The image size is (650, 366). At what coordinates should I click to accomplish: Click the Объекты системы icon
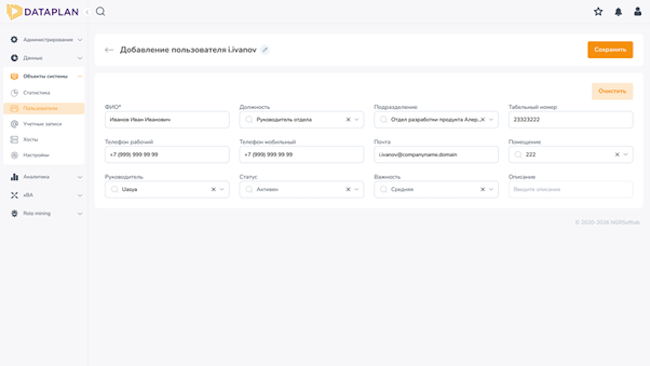[x=14, y=76]
